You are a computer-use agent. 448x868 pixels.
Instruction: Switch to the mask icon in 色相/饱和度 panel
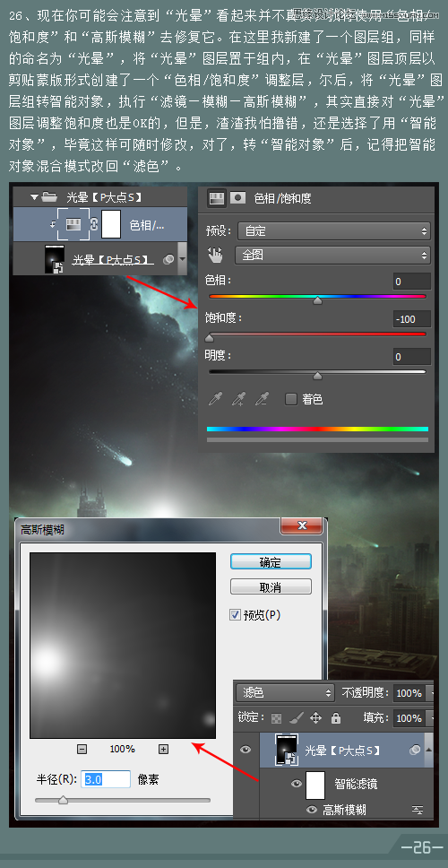click(x=237, y=197)
